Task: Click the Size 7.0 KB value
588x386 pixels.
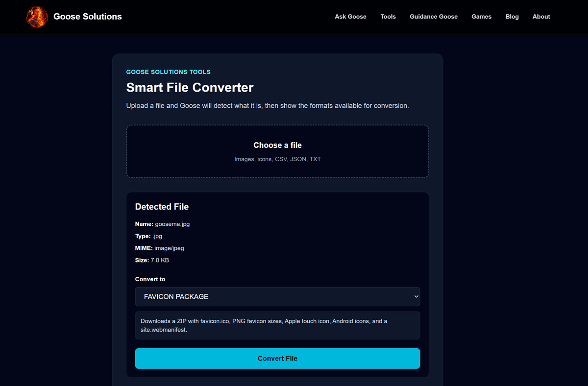Action: tap(160, 260)
